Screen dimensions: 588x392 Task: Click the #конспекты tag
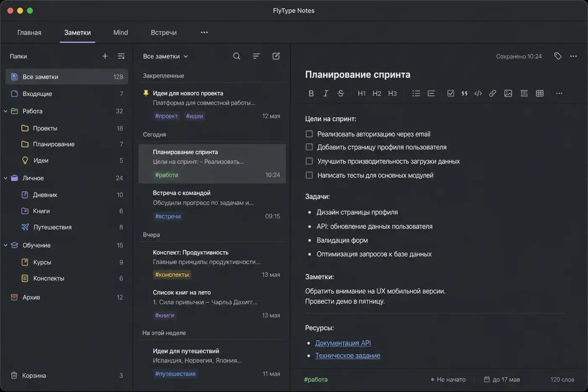pyautogui.click(x=172, y=274)
